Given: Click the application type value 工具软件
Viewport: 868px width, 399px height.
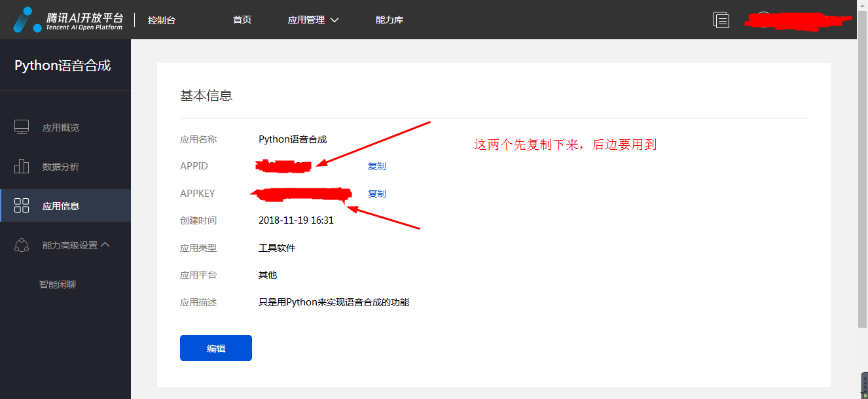Looking at the screenshot, I should pyautogui.click(x=277, y=248).
